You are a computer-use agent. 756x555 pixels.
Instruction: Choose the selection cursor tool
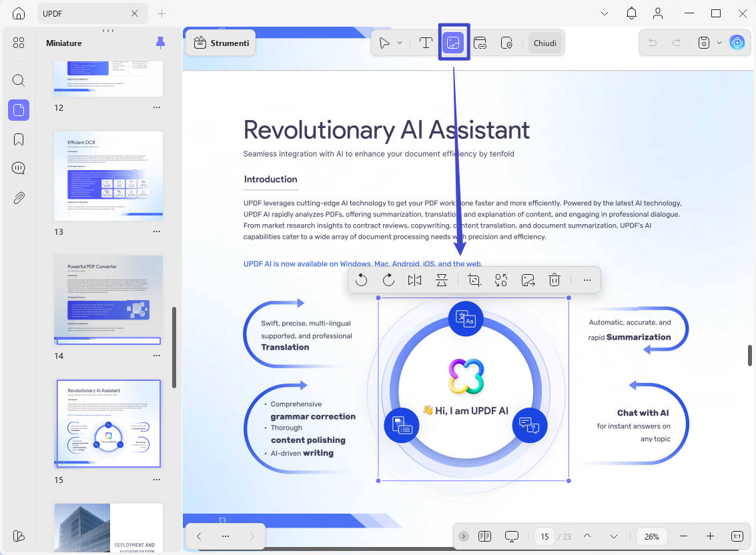(384, 43)
